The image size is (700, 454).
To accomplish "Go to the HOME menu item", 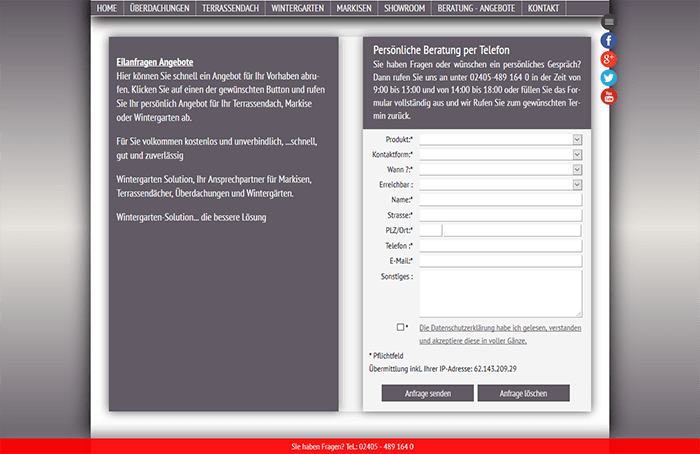I will 107,8.
